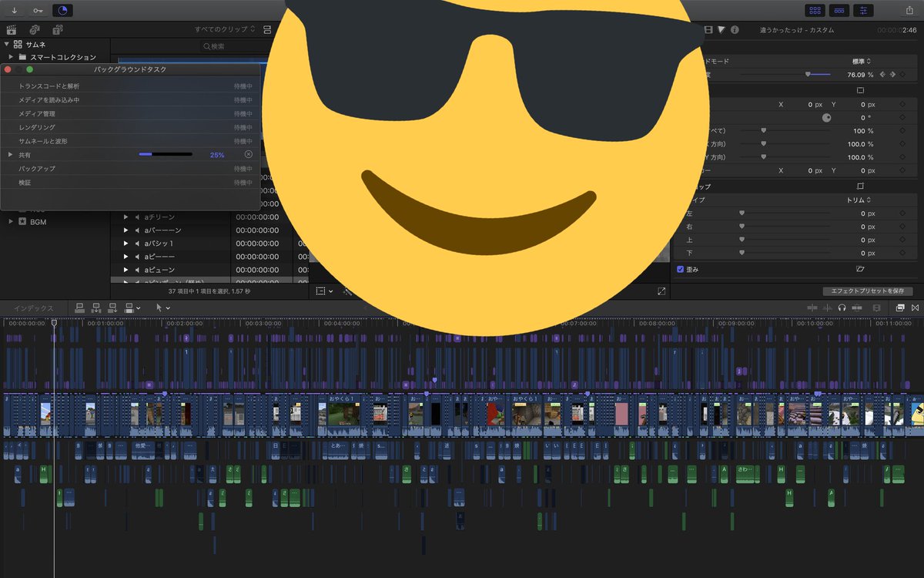Open the effects browser icon
Viewport: 924px width, 578px height.
tap(900, 307)
